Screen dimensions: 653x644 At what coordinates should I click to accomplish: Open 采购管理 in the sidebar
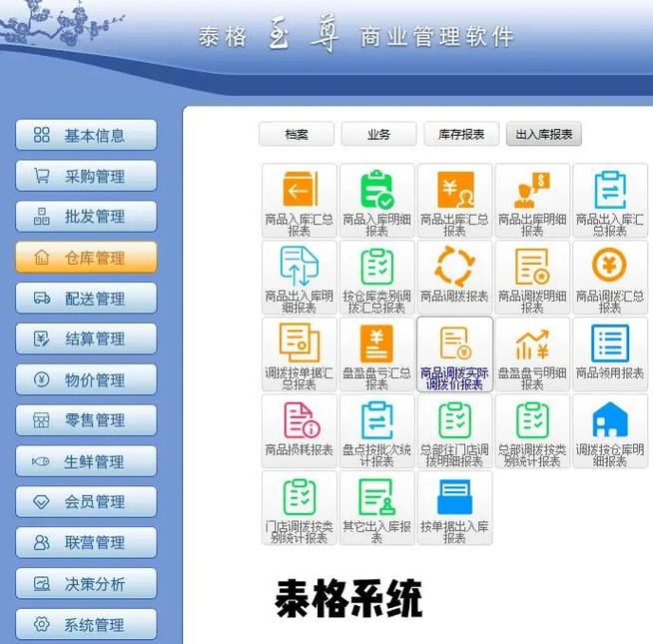coord(86,176)
